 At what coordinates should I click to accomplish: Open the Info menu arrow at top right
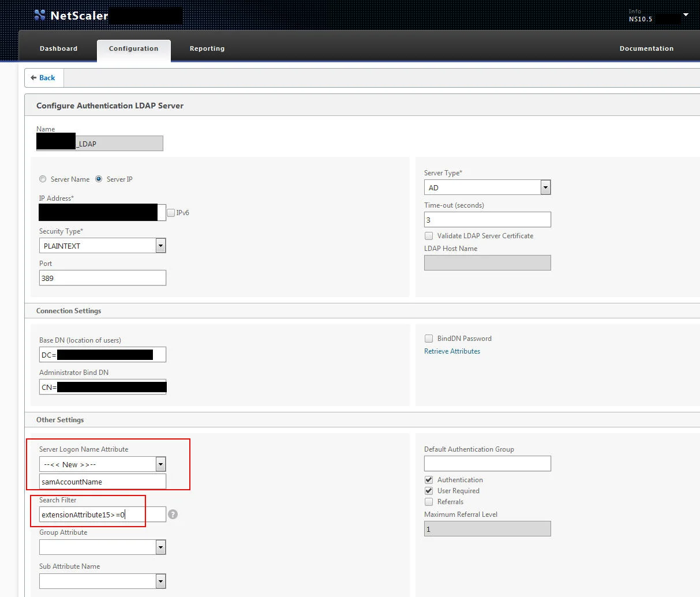tap(686, 14)
